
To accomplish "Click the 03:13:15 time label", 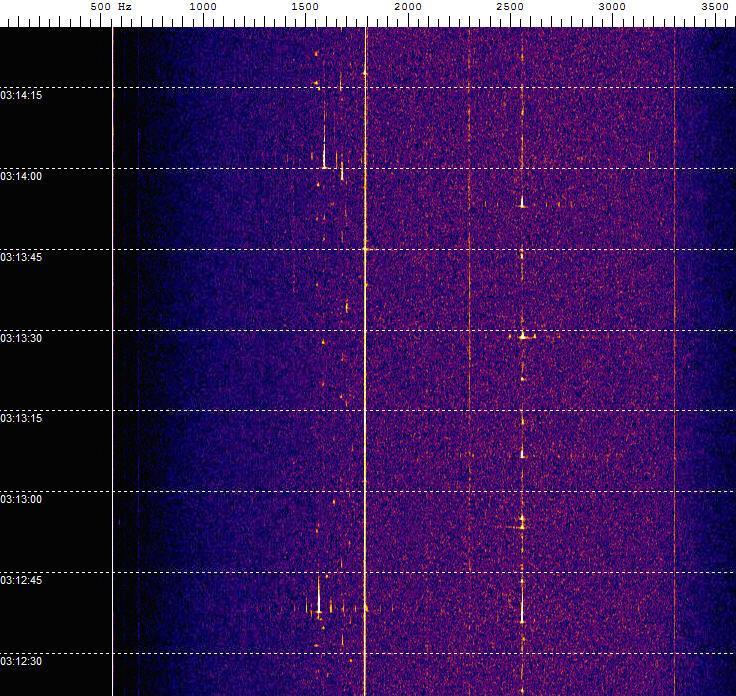I will (x=21, y=418).
